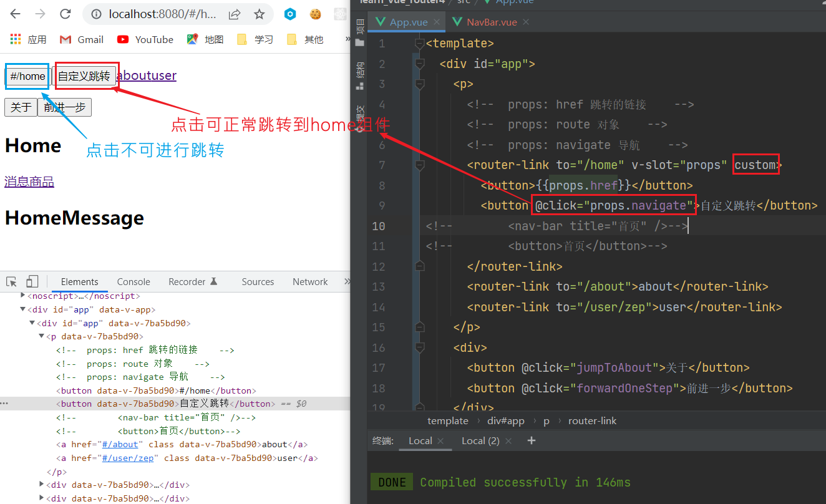Open the 项目 project tool window

[359, 31]
